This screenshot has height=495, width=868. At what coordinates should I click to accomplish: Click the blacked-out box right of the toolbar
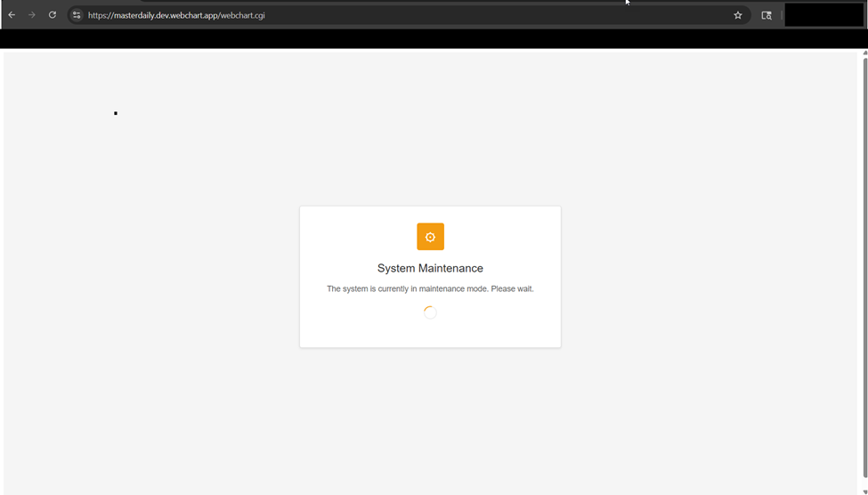click(823, 15)
